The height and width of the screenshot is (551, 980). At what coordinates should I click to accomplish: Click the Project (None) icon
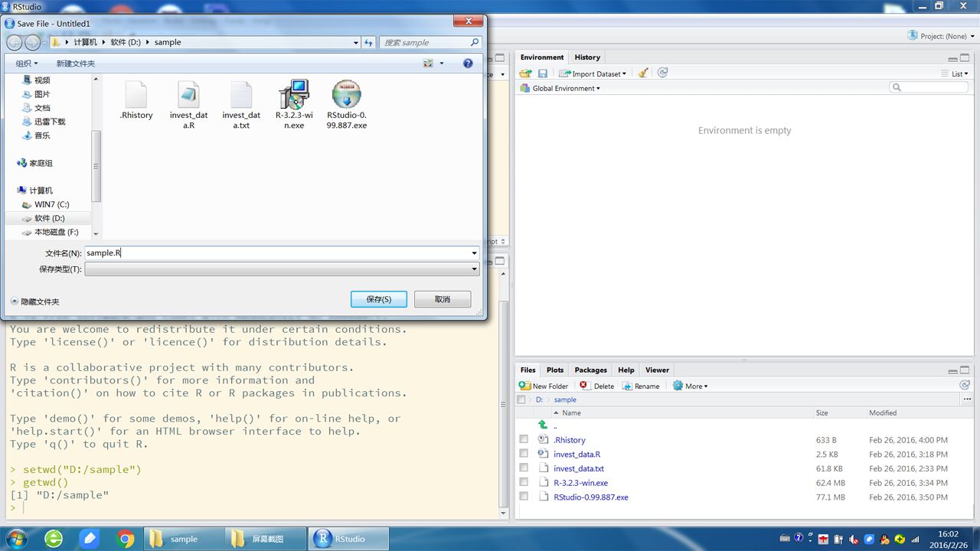(913, 35)
